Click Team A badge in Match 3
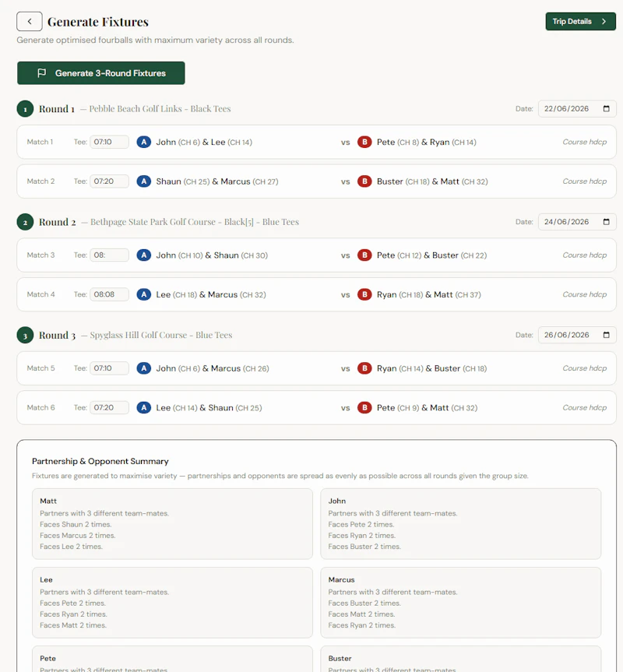623x672 pixels. 144,255
